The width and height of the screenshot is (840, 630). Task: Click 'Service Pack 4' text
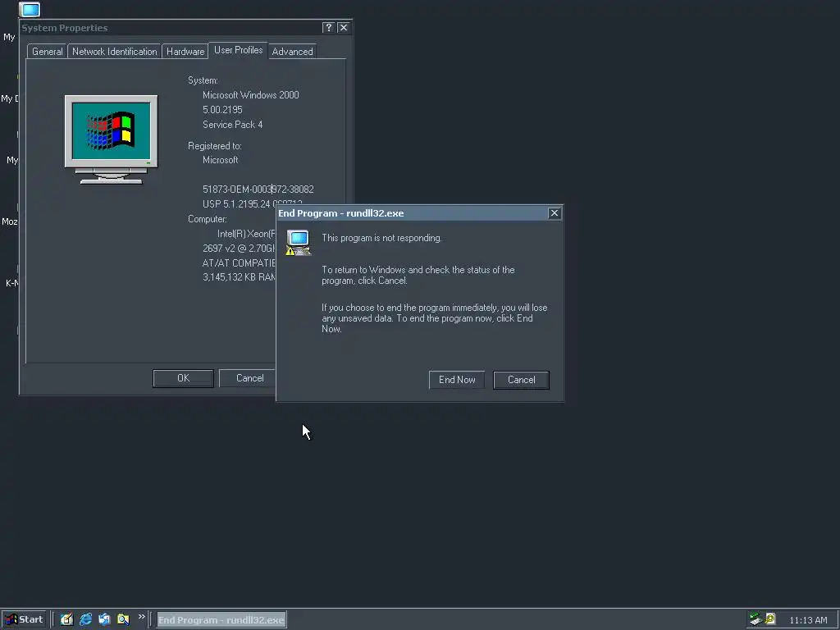click(232, 125)
